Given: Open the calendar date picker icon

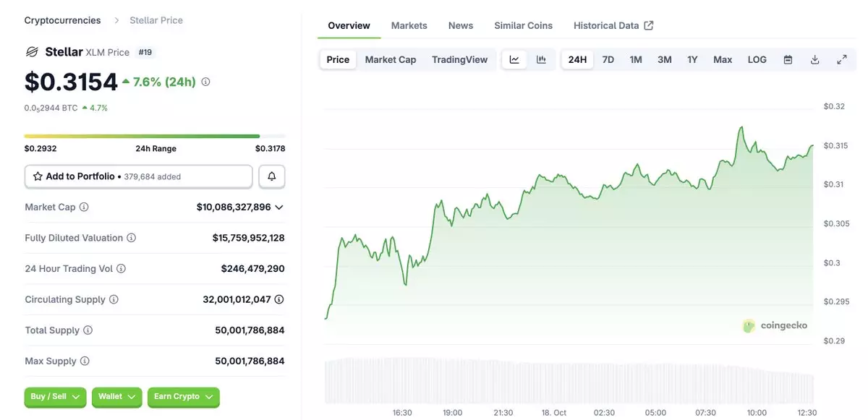Looking at the screenshot, I should coord(788,59).
